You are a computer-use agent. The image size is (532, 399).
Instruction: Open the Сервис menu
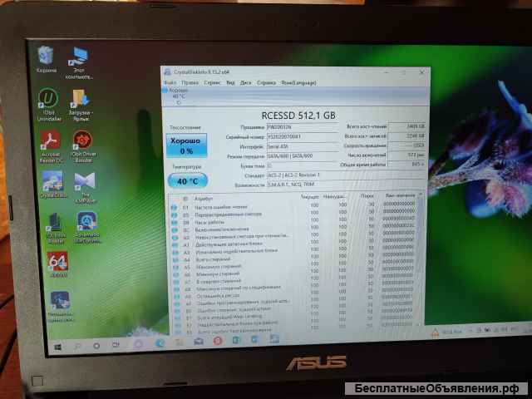(x=212, y=82)
